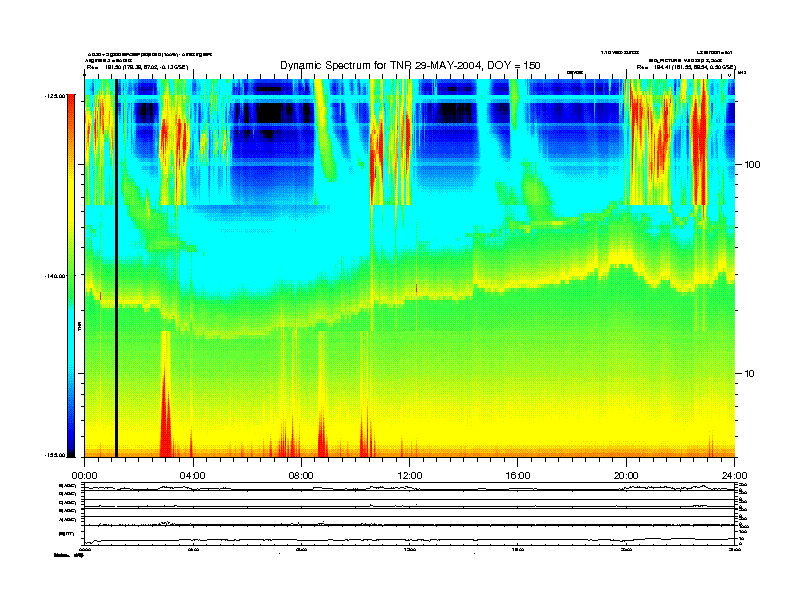792x612 pixels.
Task: Click the -155.00 color scale label
Action: 55,455
